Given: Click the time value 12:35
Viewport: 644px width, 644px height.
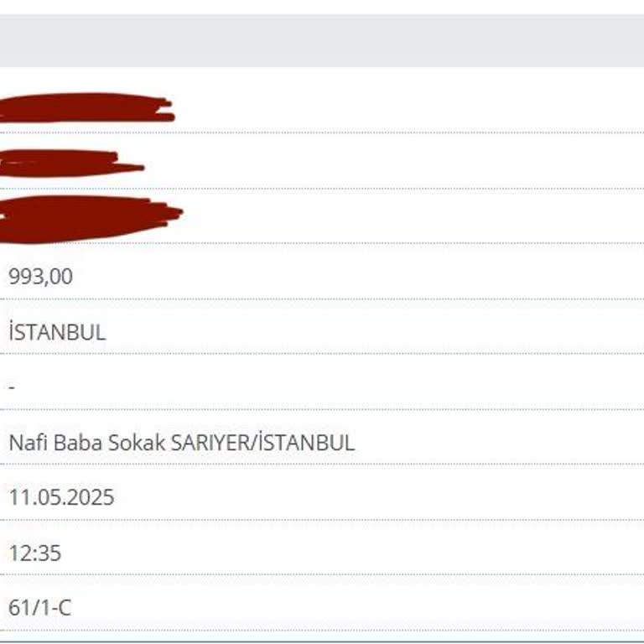Looking at the screenshot, I should point(35,553).
